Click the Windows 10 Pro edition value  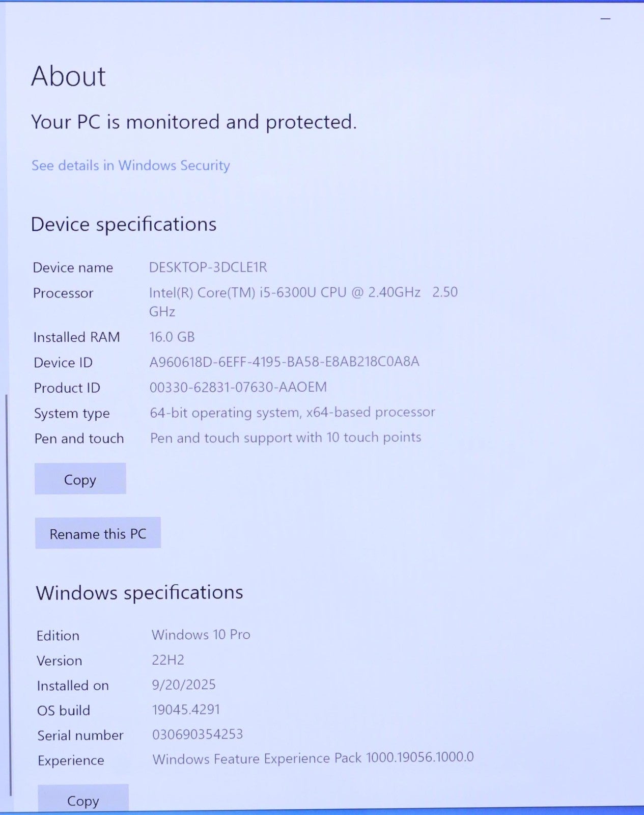coord(201,635)
